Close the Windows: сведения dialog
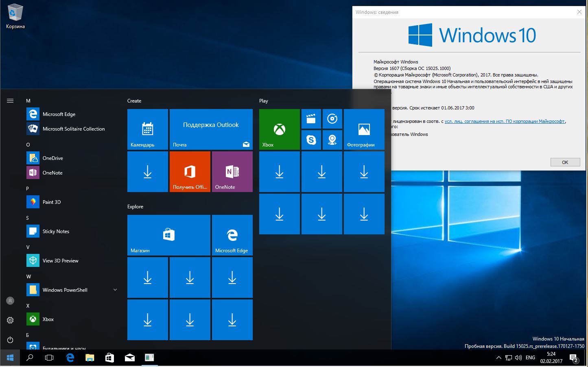The image size is (588, 367). tap(579, 12)
